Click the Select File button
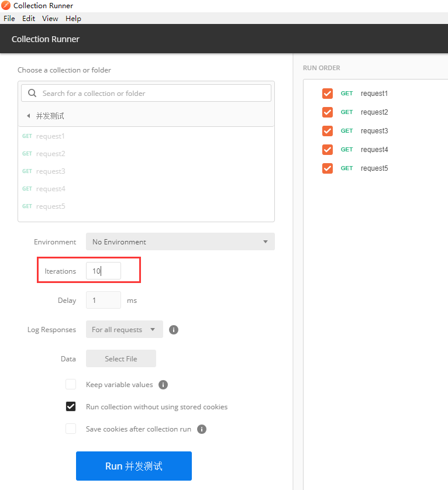This screenshot has width=448, height=490. point(121,359)
